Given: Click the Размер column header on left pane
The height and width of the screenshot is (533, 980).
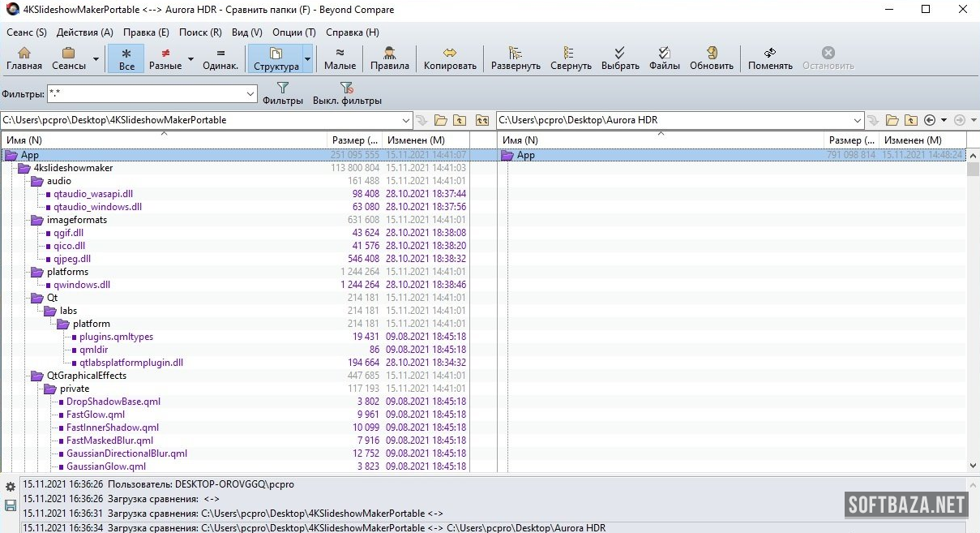Looking at the screenshot, I should point(355,140).
